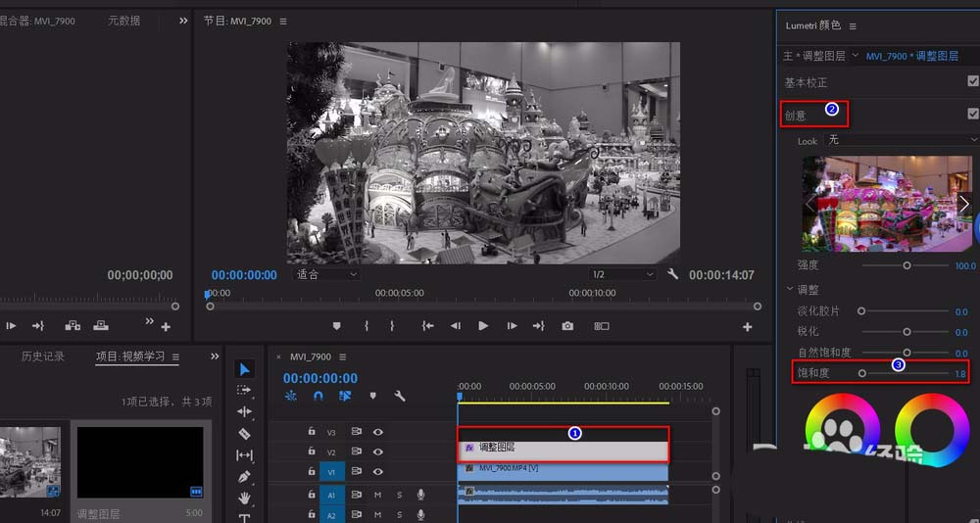Collapse the 调整 section
980x523 pixels.
pyautogui.click(x=791, y=290)
